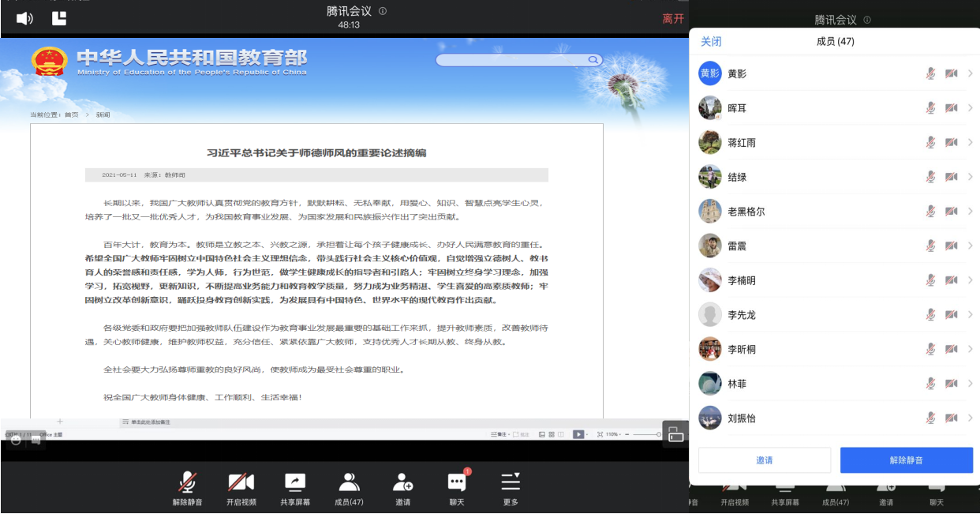Select member 李先龙 in the list

[x=741, y=315]
